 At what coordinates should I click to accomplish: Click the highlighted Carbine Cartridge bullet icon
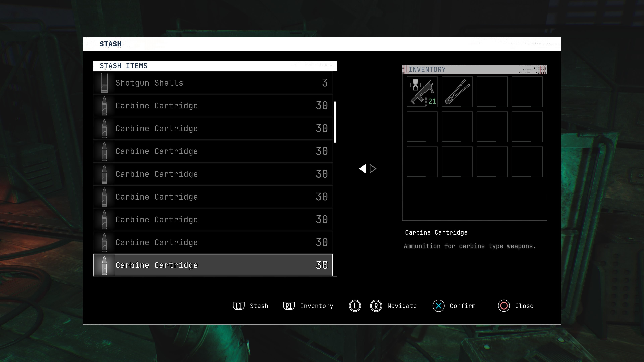[x=104, y=265]
